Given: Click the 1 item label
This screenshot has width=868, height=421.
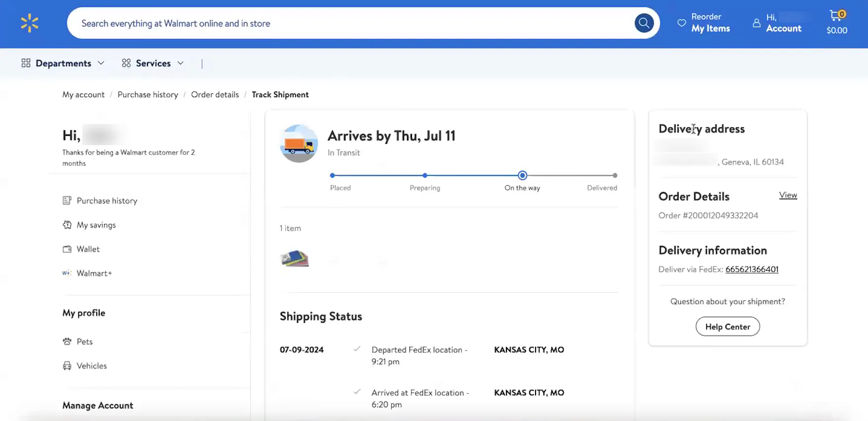Looking at the screenshot, I should 290,228.
